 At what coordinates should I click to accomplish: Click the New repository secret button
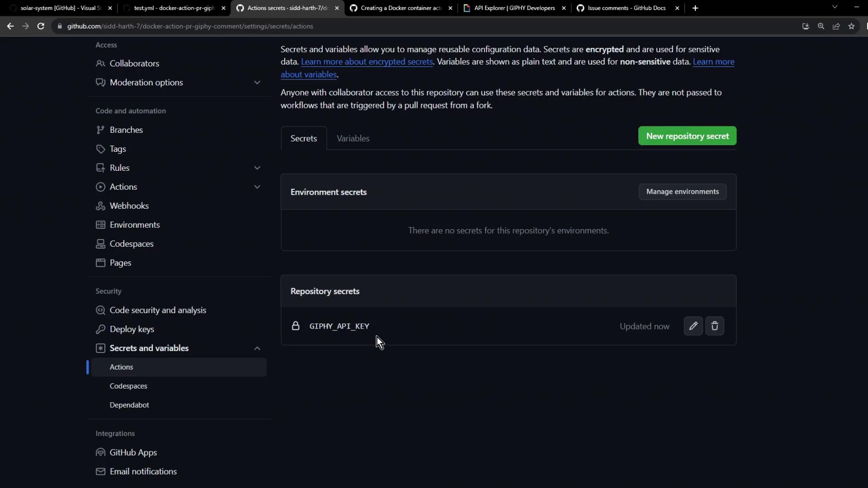[687, 136]
